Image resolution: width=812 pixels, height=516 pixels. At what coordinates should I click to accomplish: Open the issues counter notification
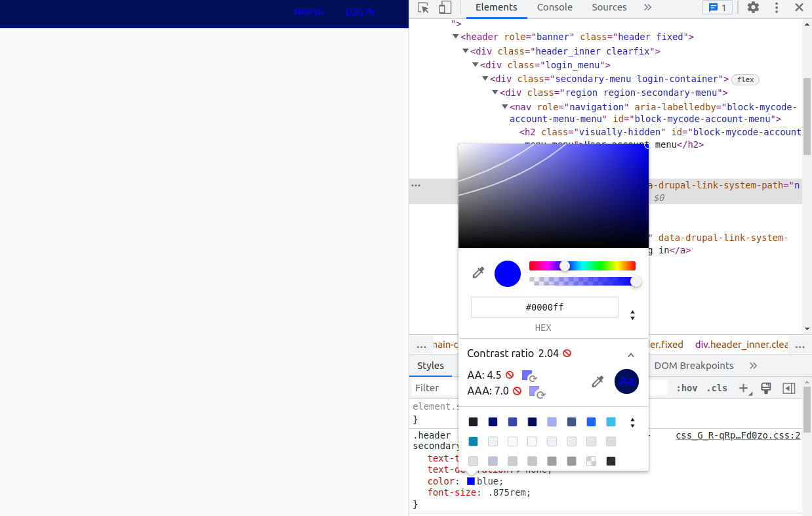pos(717,7)
